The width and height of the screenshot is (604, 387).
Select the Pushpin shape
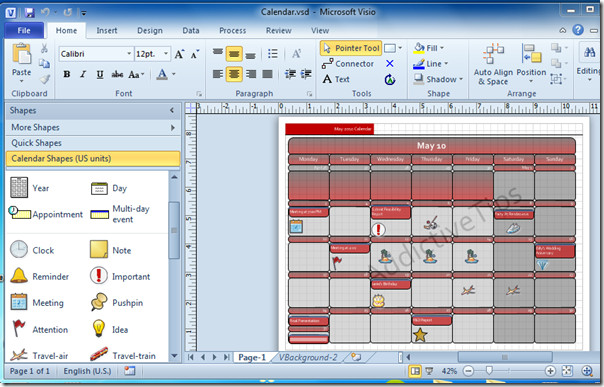pyautogui.click(x=117, y=303)
